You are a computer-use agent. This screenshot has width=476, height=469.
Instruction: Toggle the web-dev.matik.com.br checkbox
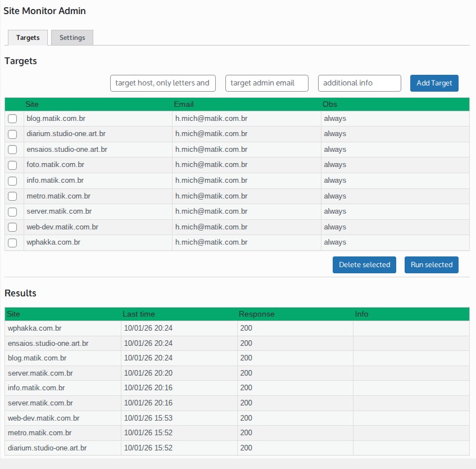pyautogui.click(x=12, y=227)
